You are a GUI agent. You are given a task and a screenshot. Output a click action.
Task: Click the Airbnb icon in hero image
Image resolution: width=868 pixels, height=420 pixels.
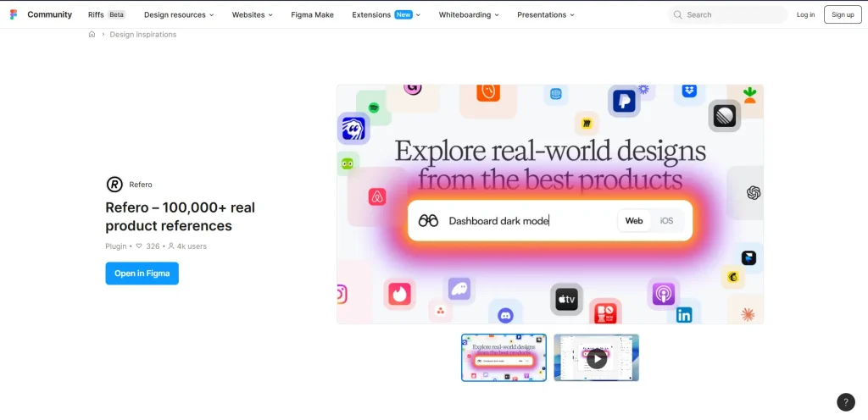point(377,196)
